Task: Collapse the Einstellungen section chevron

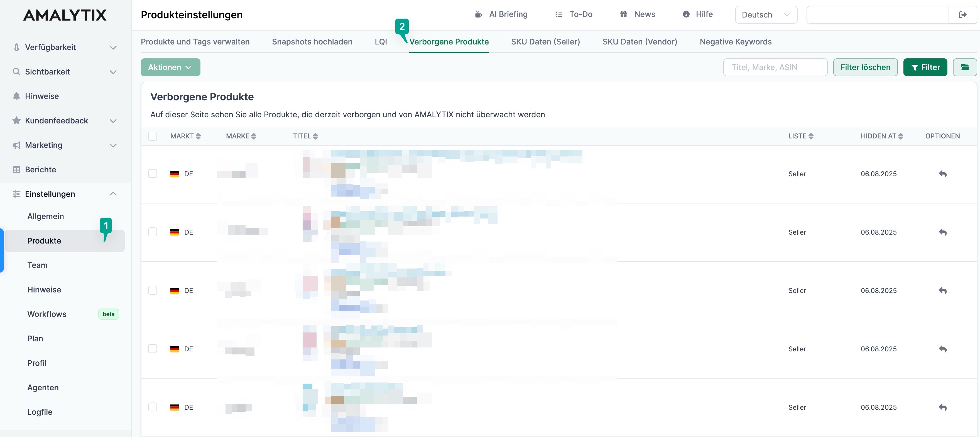Action: coord(113,194)
